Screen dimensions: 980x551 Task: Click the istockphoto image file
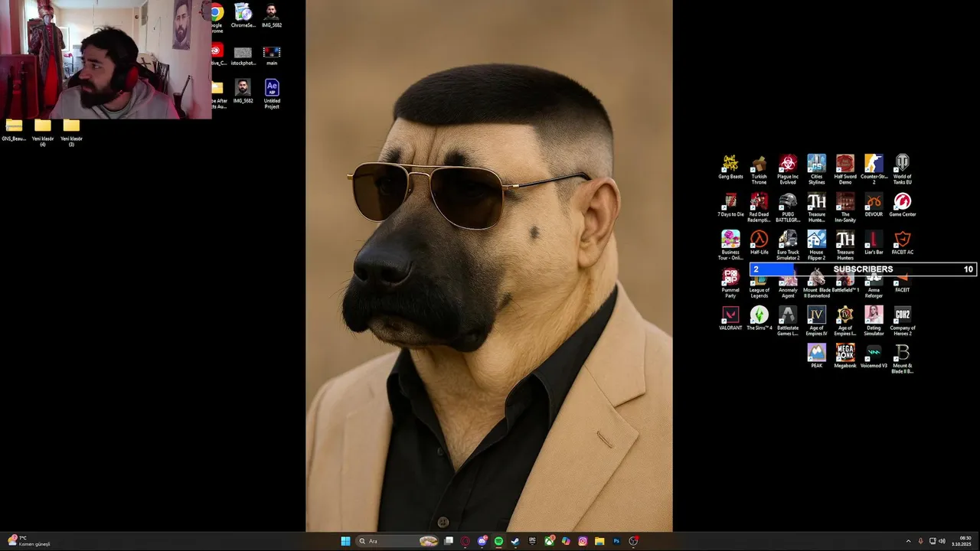click(243, 56)
